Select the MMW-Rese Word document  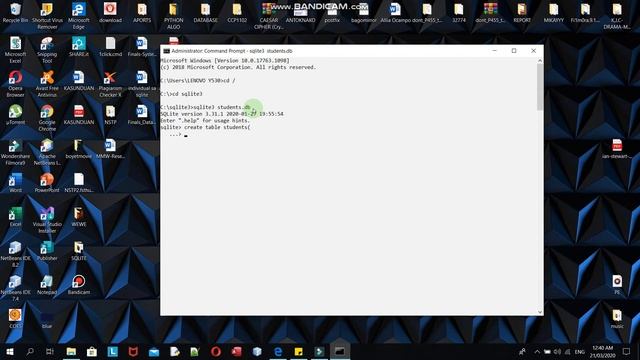(110, 149)
